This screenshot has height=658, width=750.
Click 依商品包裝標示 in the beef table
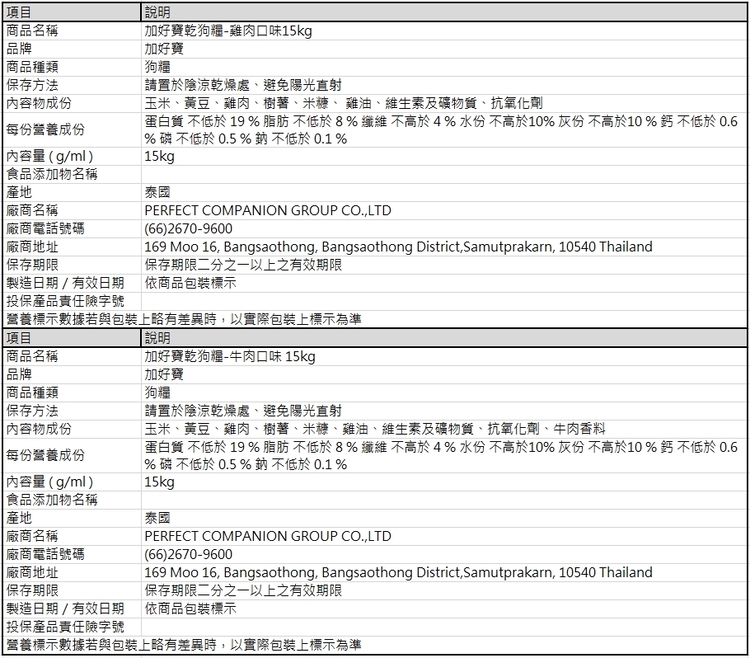click(x=190, y=608)
